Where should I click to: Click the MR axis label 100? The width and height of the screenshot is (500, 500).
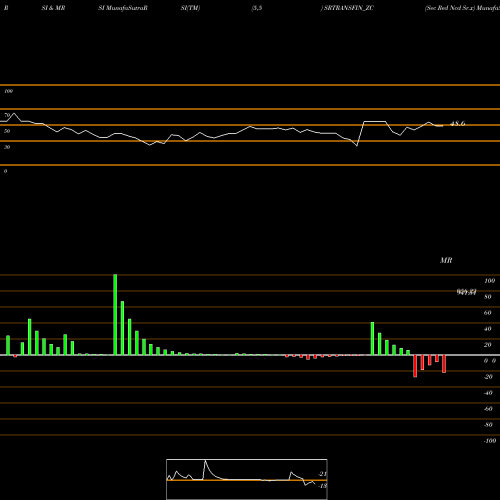click(490, 281)
